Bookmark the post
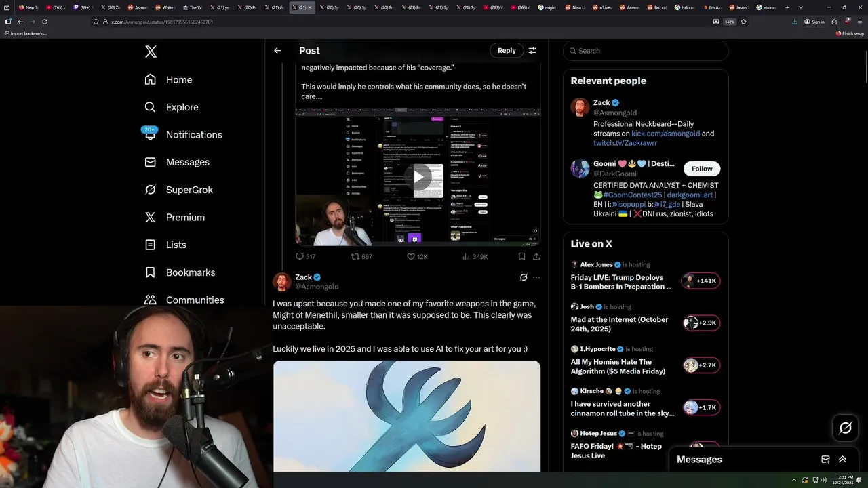 [x=521, y=257]
